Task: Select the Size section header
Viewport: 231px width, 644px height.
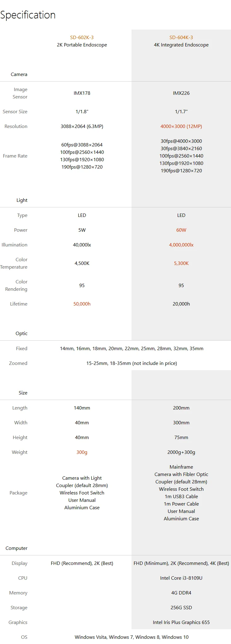Action: [x=23, y=393]
